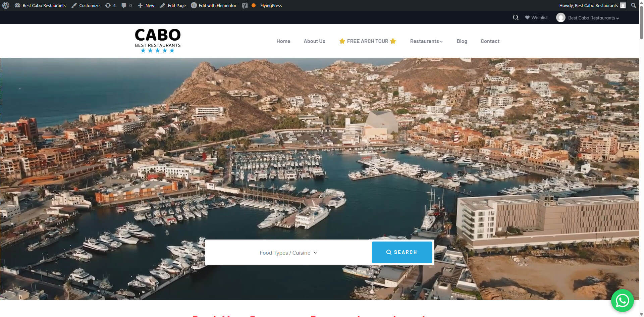Expand Best Cabo Restaurants user dropdown
The height and width of the screenshot is (317, 644).
(x=593, y=18)
